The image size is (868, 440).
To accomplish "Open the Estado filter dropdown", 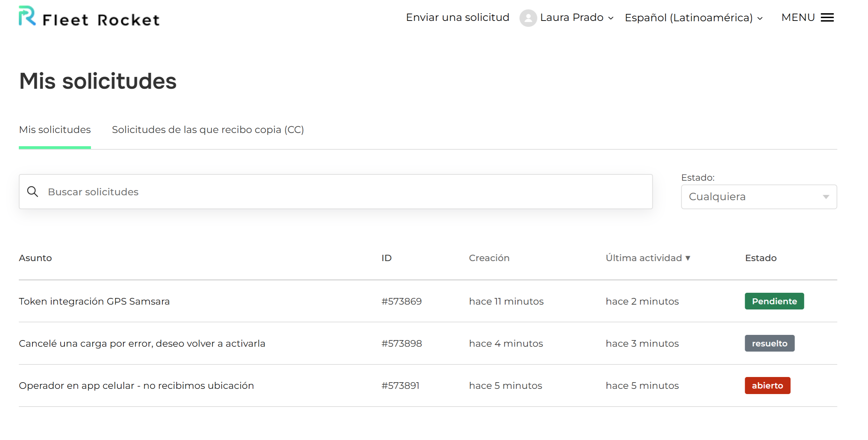I will (759, 196).
